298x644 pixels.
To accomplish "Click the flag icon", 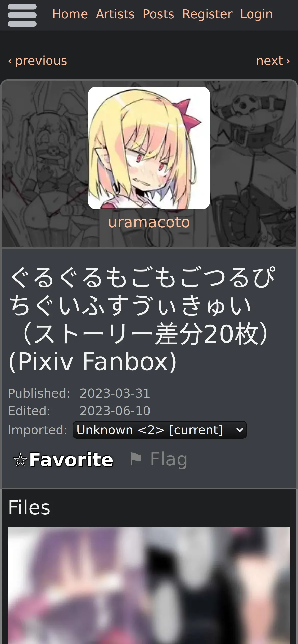I will [136, 459].
